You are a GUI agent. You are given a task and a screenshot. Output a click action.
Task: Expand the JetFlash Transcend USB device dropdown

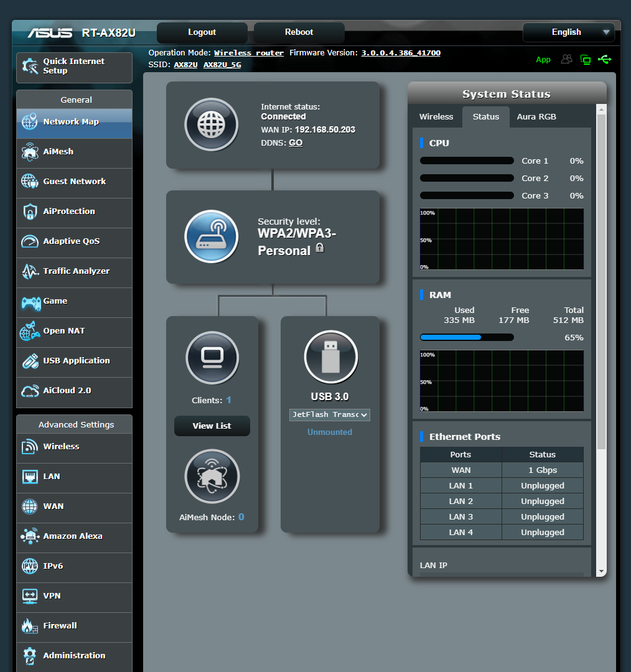click(x=330, y=415)
